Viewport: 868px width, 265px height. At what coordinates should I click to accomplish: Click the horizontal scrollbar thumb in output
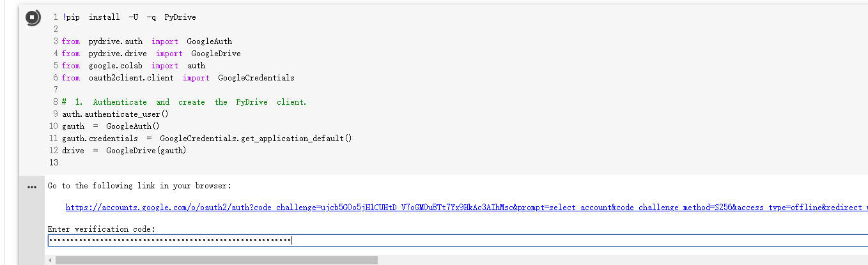click(217, 261)
